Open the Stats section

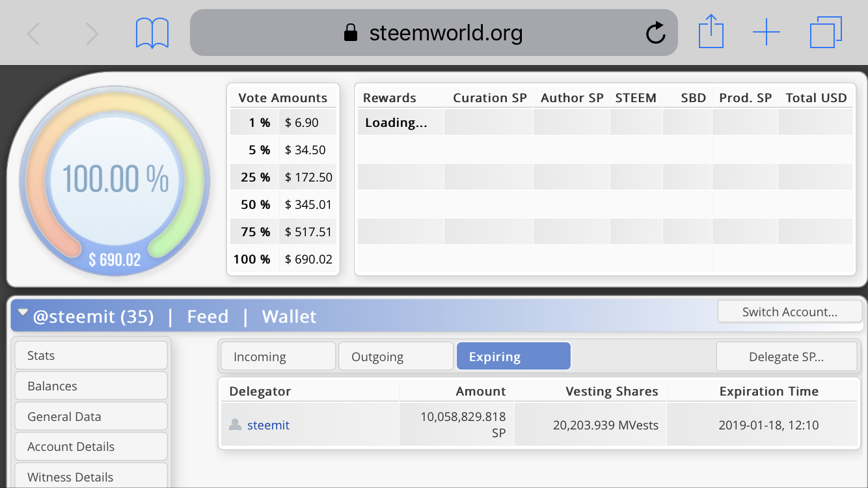click(91, 355)
